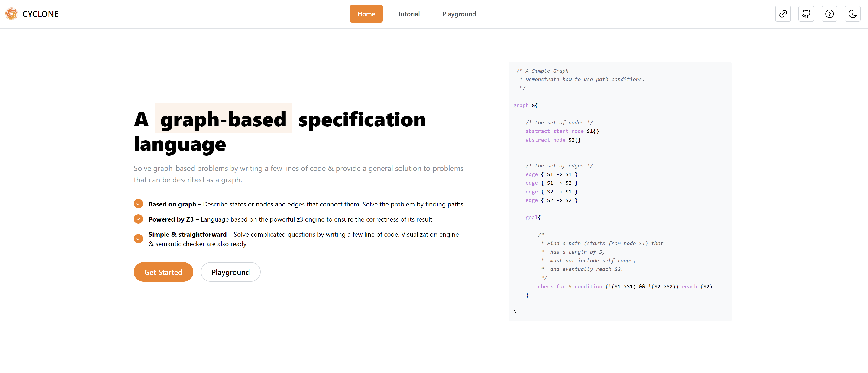This screenshot has width=868, height=373.
Task: Click code line 'abstract node S2{}'
Action: tap(553, 140)
